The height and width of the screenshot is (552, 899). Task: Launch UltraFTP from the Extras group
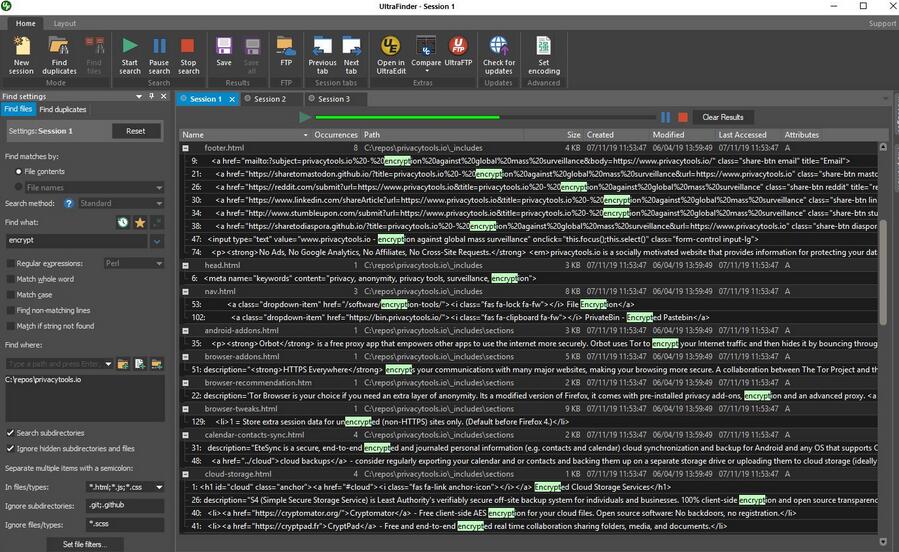click(x=458, y=52)
